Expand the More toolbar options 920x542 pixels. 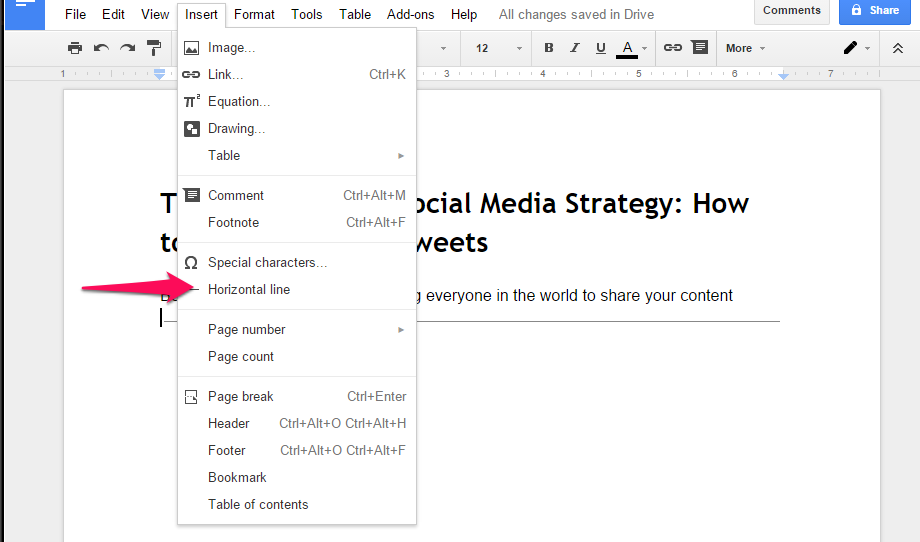[x=745, y=48]
